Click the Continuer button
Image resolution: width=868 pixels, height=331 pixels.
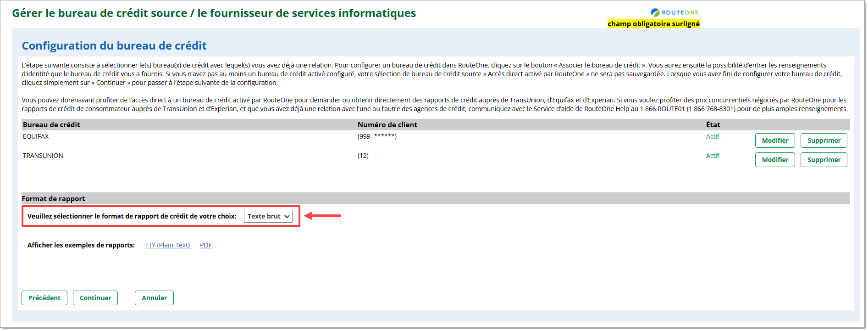pos(95,298)
